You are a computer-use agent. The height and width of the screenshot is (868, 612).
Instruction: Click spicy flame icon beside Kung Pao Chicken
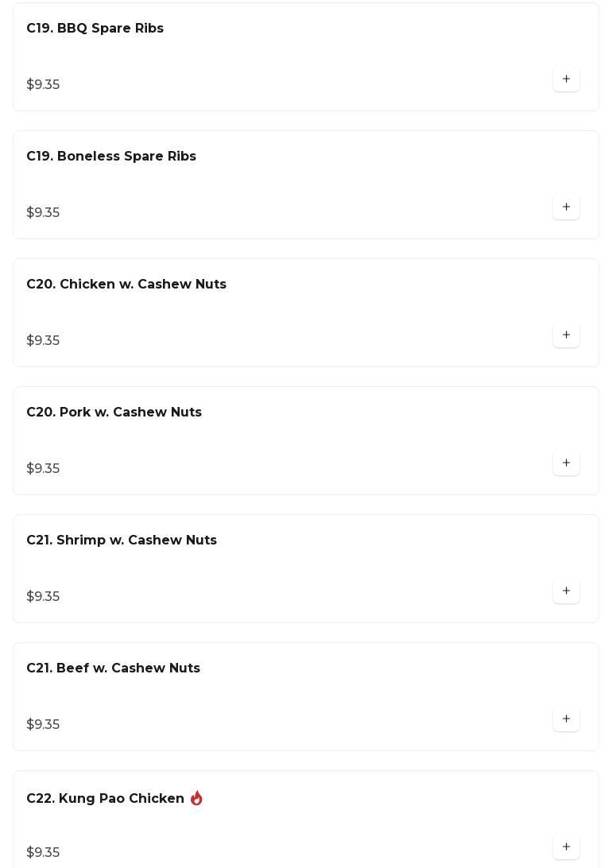coord(196,798)
